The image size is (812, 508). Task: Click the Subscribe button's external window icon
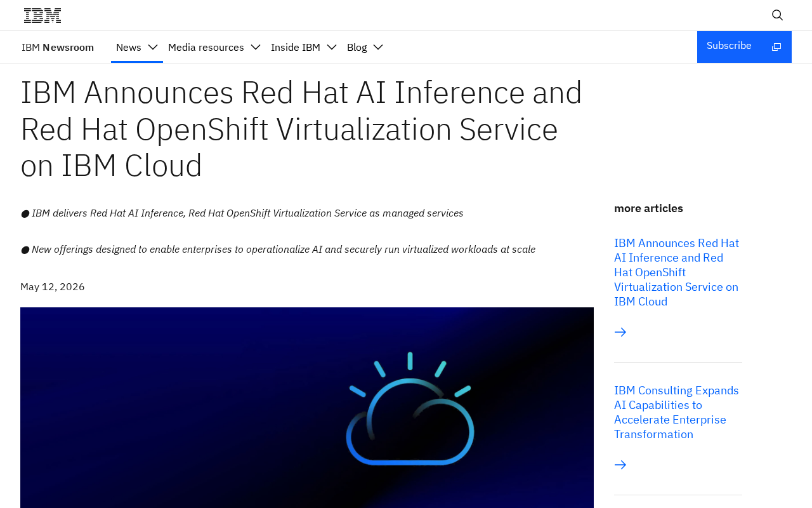(x=776, y=47)
